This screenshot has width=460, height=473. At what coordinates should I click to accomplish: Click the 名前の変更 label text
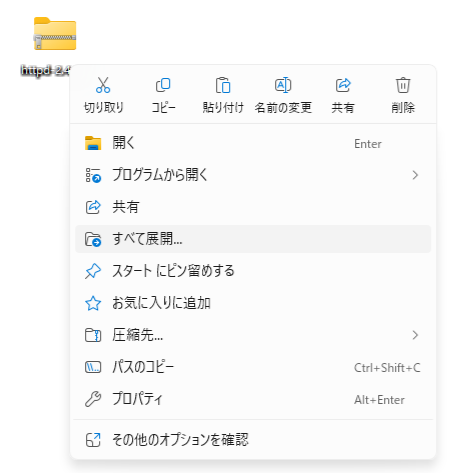tap(283, 108)
